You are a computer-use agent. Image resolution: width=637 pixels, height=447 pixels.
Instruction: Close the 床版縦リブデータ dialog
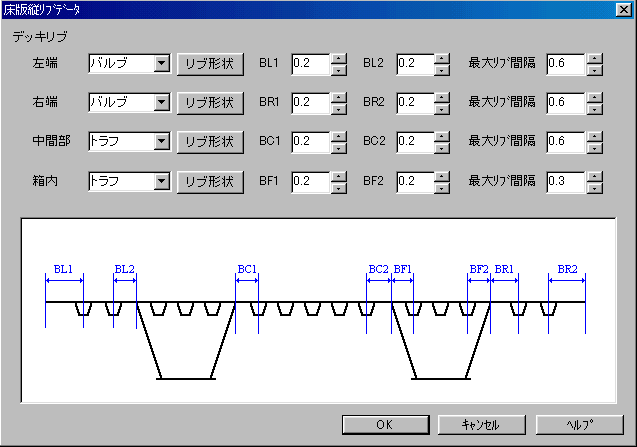pyautogui.click(x=623, y=9)
